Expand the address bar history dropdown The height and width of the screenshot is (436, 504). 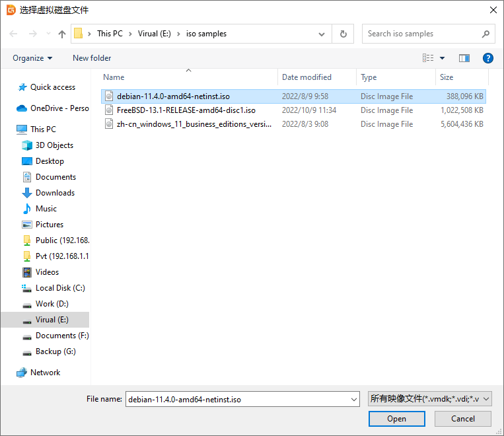(x=322, y=34)
